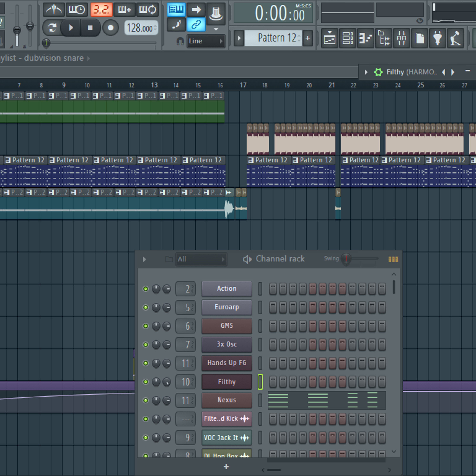Adjust the Swing knob in Channel rack
The image size is (476, 476).
pos(346,259)
